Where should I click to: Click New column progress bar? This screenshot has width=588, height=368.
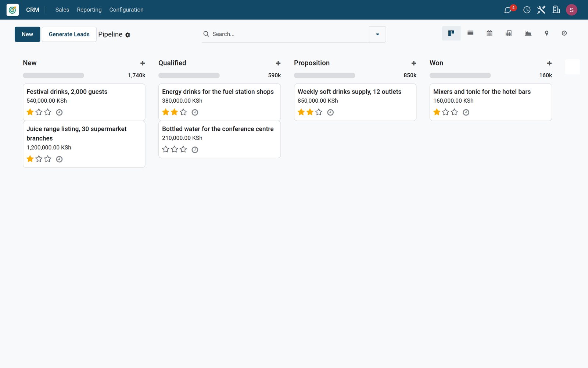[x=54, y=75]
